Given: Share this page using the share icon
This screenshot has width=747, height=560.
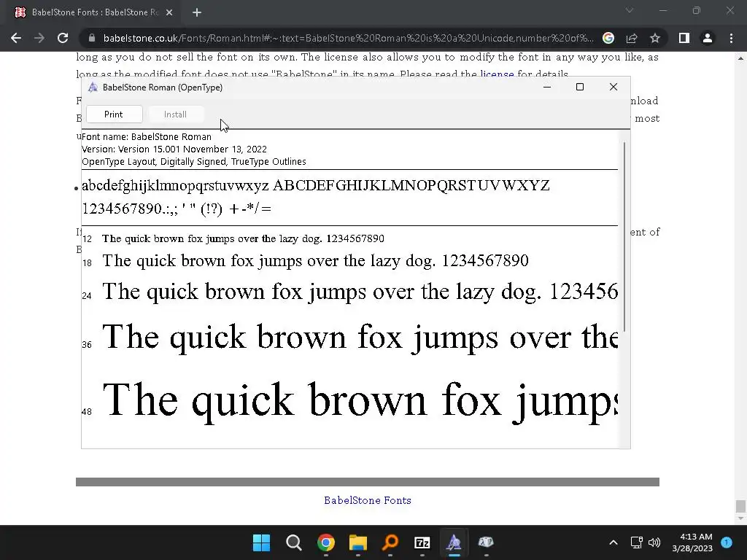Looking at the screenshot, I should pyautogui.click(x=632, y=38).
